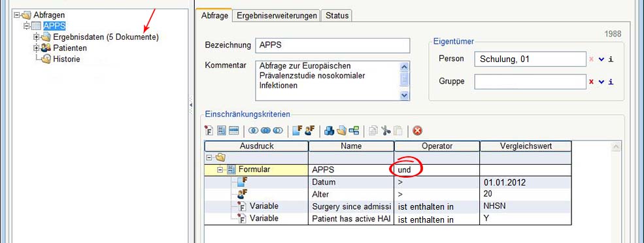Select the intersection set operator icon
This screenshot has width=644, height=243.
[x=254, y=131]
